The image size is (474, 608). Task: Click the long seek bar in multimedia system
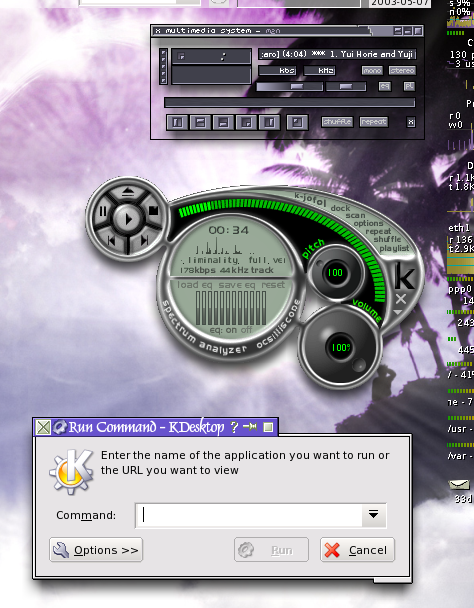point(290,102)
